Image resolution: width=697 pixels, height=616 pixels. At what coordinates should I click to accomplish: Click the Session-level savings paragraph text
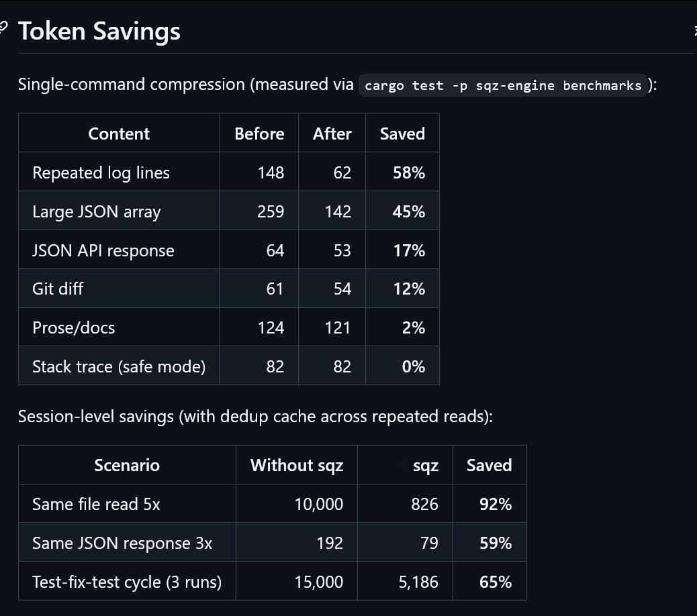(255, 417)
